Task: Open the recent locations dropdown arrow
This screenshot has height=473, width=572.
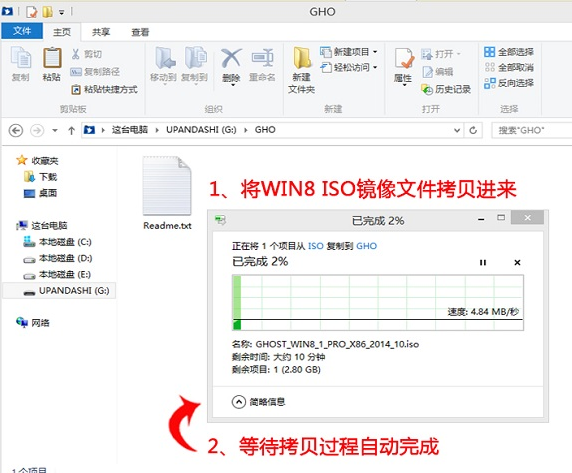Action: (x=55, y=130)
